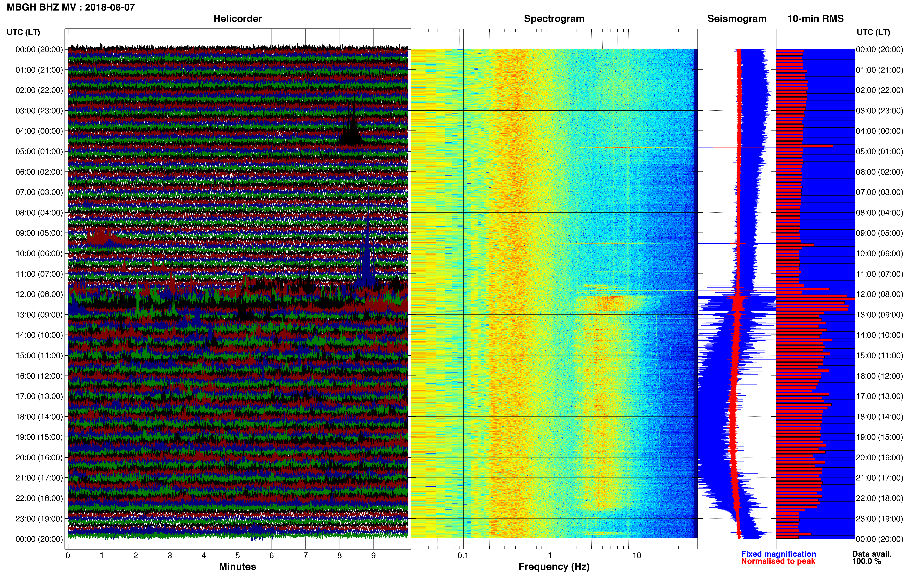Click left time label '16:00 (12:00)'
This screenshot has width=924, height=578.
pos(39,376)
